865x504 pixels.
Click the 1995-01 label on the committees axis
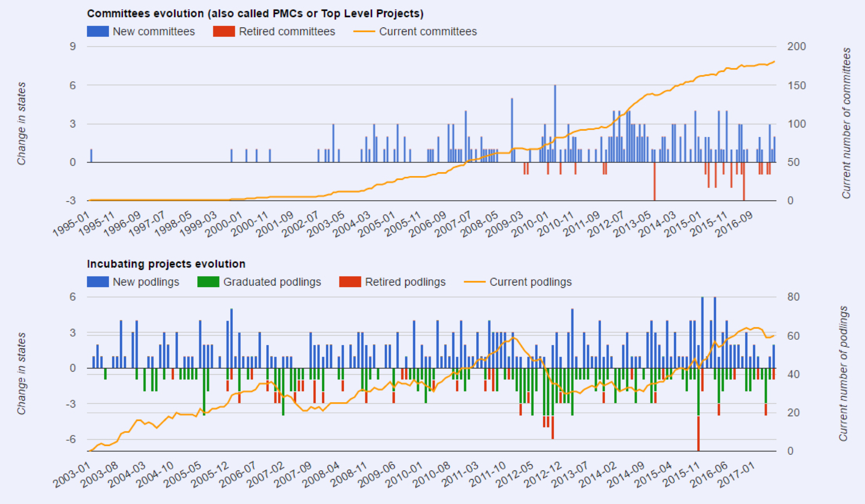[72, 224]
